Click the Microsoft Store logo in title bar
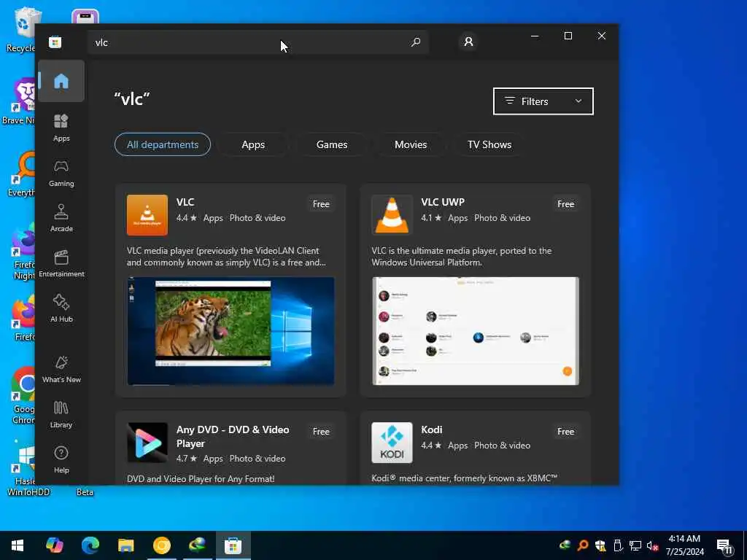Image resolution: width=747 pixels, height=560 pixels. (55, 42)
